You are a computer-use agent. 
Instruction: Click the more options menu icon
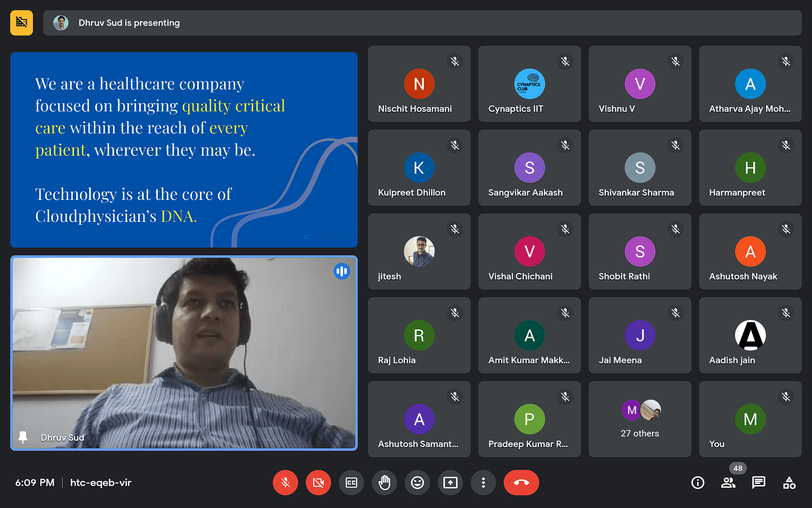click(483, 482)
